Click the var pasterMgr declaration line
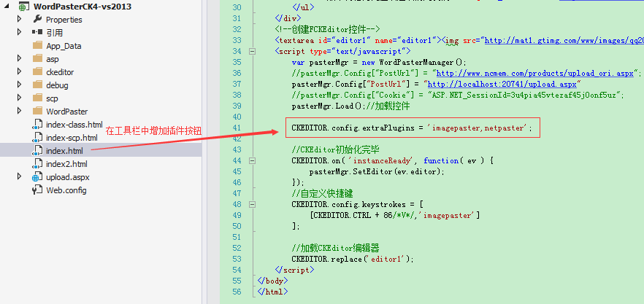Screen dimensions: 644x304 (x=379, y=63)
